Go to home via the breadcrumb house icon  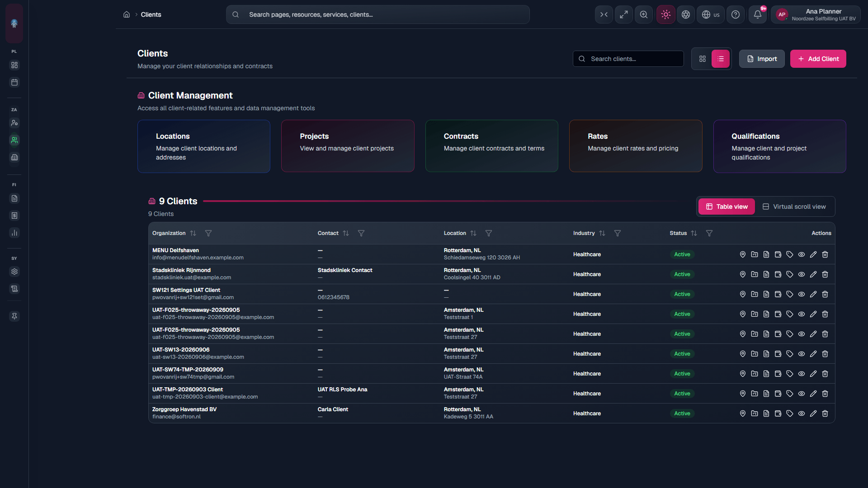pyautogui.click(x=127, y=14)
